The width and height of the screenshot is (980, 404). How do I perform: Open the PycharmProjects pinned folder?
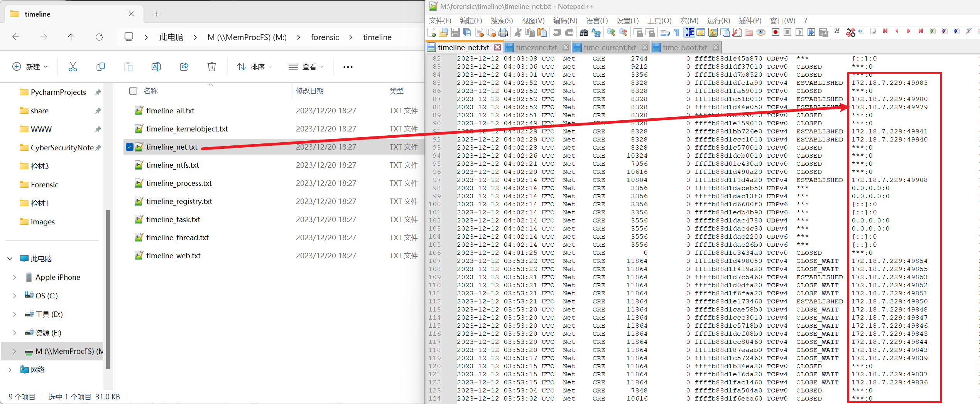point(58,92)
